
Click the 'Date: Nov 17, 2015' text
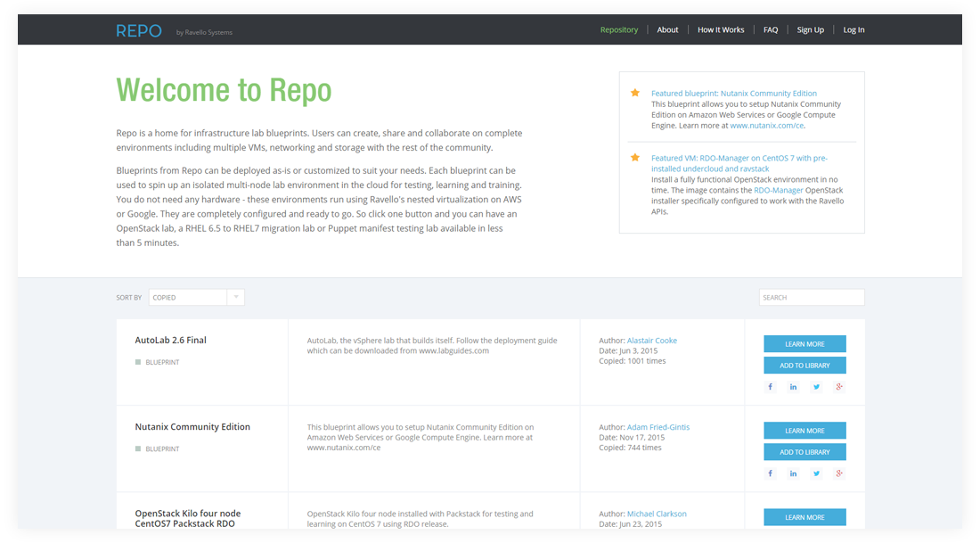point(632,437)
